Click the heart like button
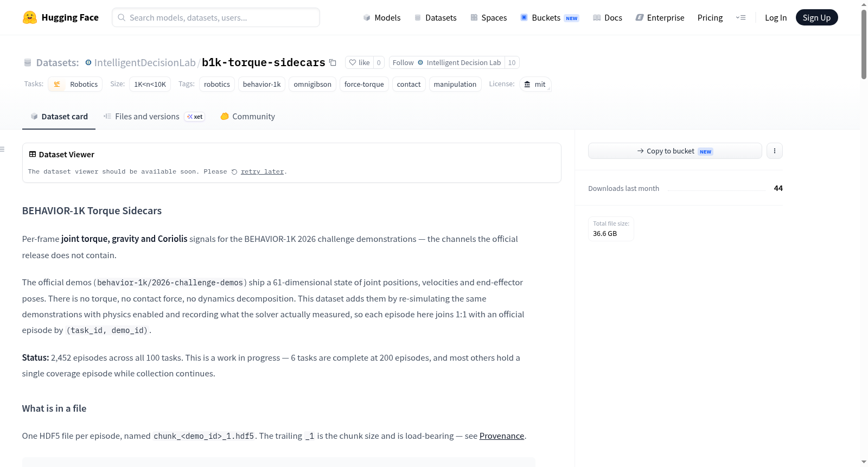Viewport: 868px width, 467px height. [359, 62]
